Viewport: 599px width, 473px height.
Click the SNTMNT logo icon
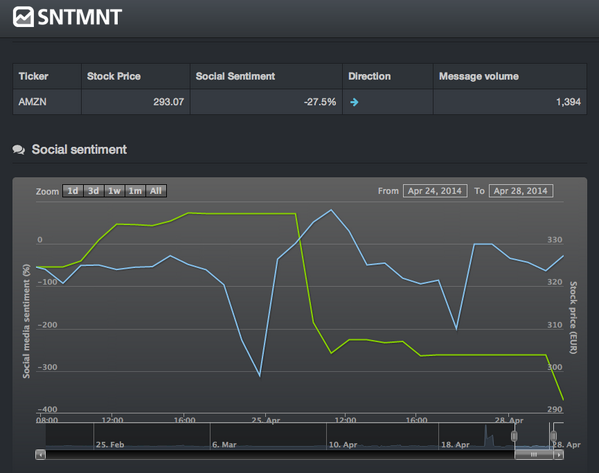(23, 17)
